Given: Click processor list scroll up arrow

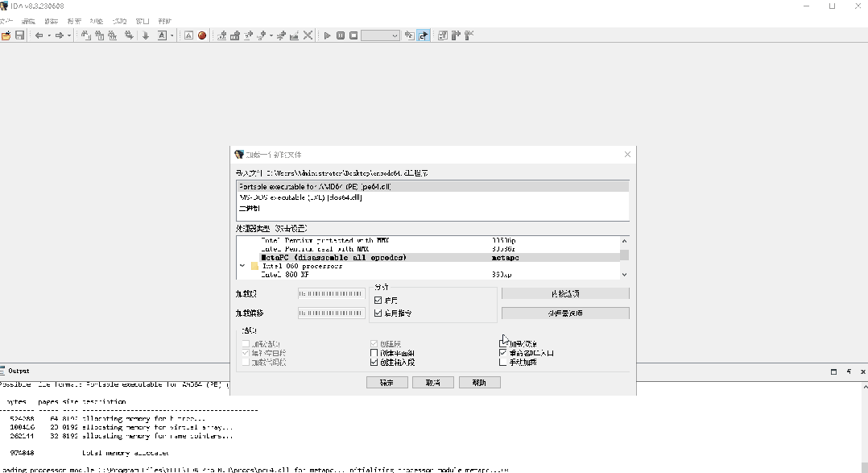Looking at the screenshot, I should [x=625, y=241].
